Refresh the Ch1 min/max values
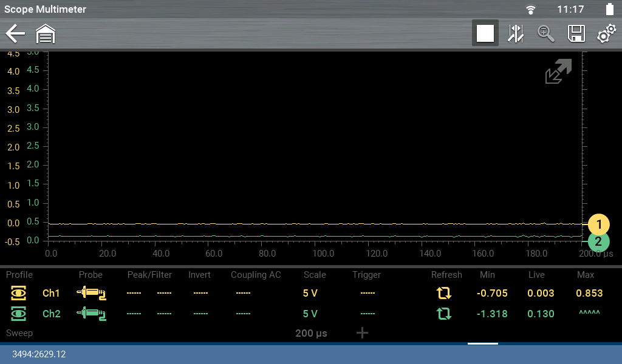622x364 pixels. click(x=444, y=294)
